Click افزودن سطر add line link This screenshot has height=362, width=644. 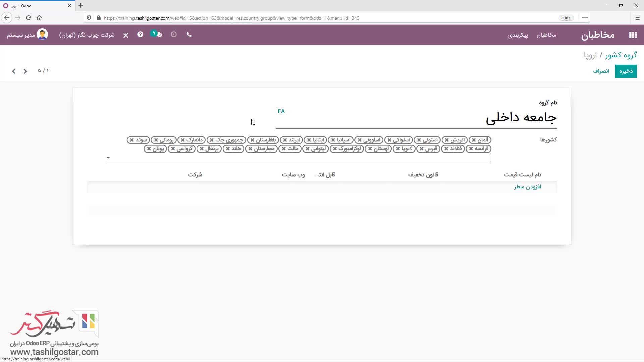pyautogui.click(x=527, y=187)
